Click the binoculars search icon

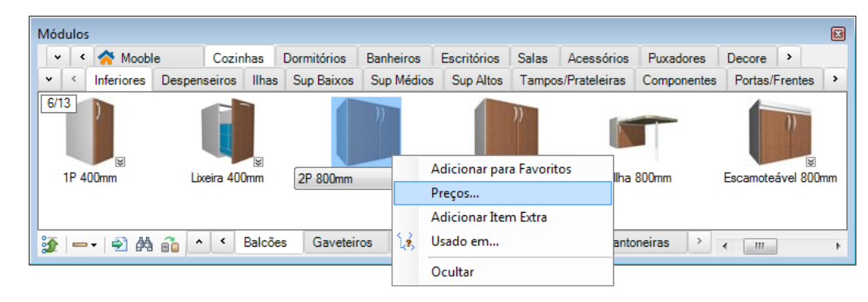[x=144, y=244]
